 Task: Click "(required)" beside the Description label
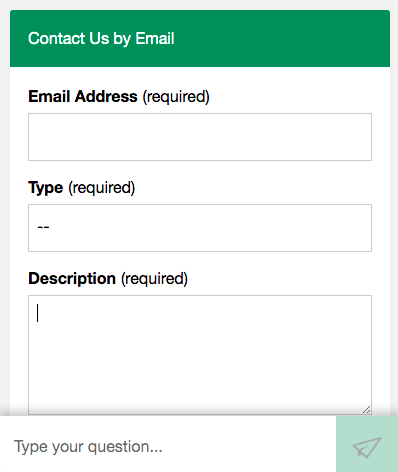coord(154,279)
